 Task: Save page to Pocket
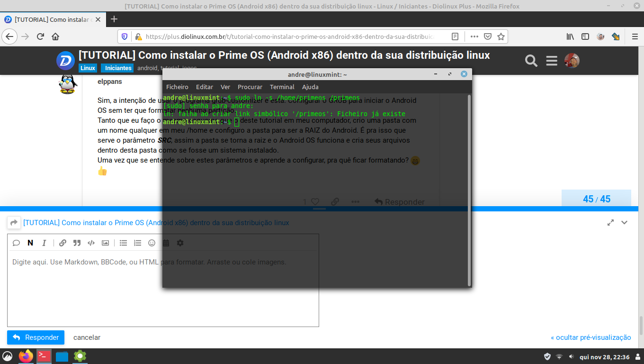(x=487, y=36)
